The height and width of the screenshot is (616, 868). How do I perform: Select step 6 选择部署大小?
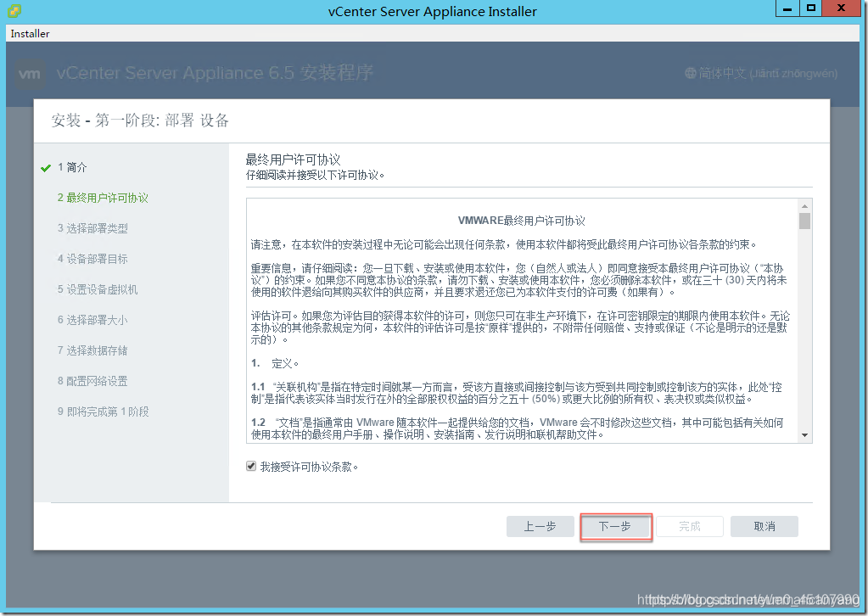tap(93, 319)
